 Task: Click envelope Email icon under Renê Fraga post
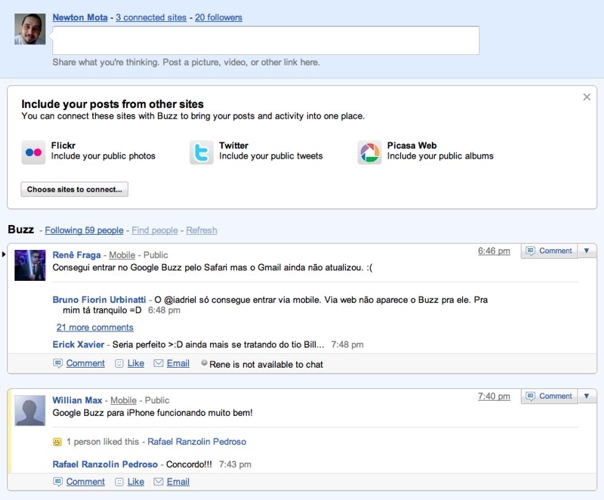point(158,363)
